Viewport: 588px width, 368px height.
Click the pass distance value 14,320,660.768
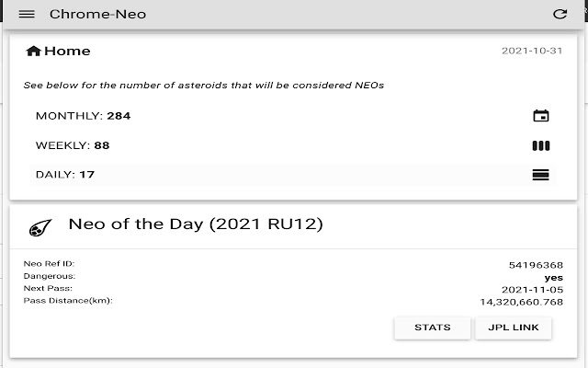521,301
